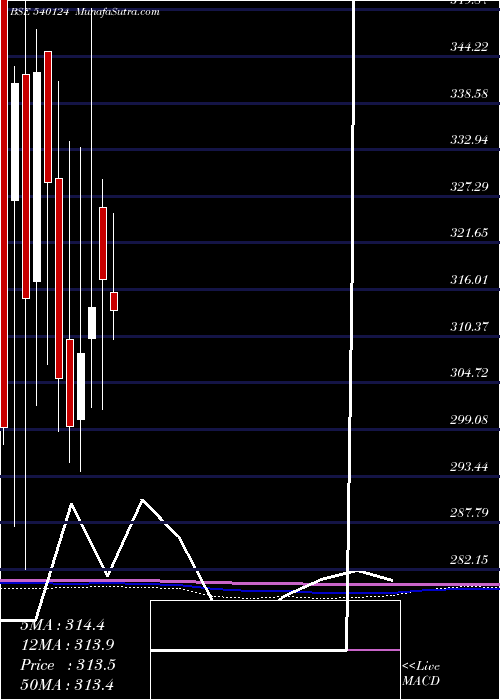Image resolution: width=500 pixels, height=700 pixels.
Task: Click the MunafaSutra.com source label
Action: click(117, 12)
